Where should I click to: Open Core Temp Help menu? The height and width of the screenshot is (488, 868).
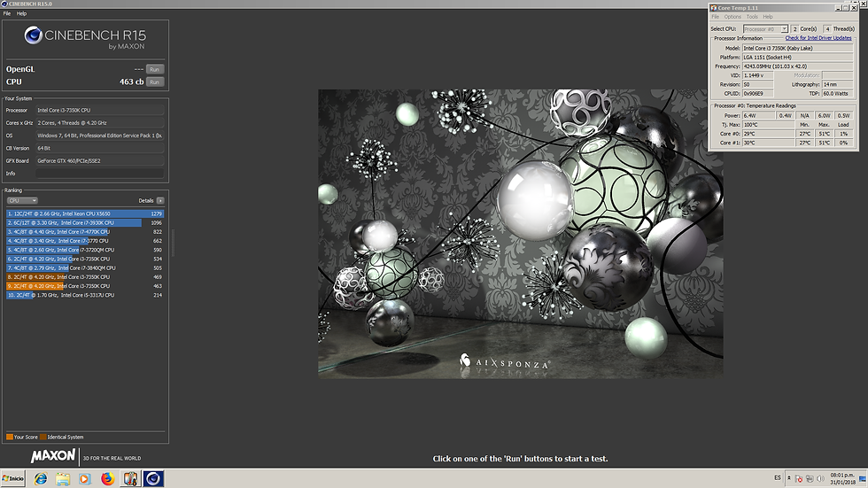click(768, 17)
